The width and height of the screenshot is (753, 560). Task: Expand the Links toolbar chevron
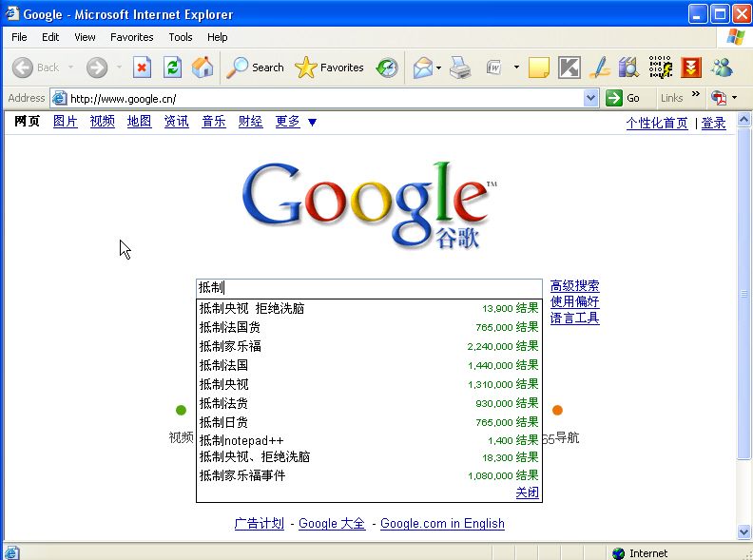coord(695,94)
